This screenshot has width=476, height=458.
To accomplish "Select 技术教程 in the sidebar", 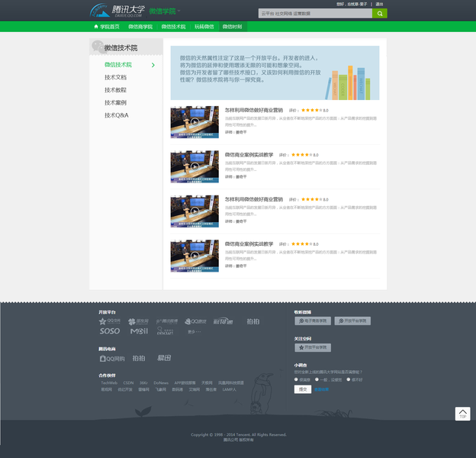I will coord(115,90).
